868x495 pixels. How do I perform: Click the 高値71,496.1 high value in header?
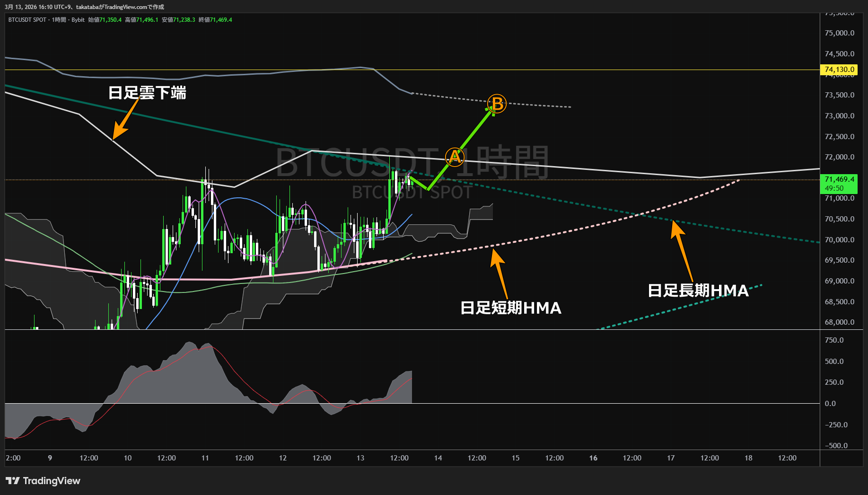click(141, 20)
